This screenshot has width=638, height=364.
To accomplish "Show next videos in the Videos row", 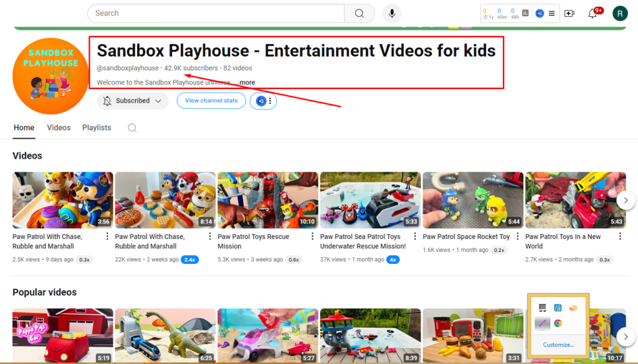I will 626,200.
